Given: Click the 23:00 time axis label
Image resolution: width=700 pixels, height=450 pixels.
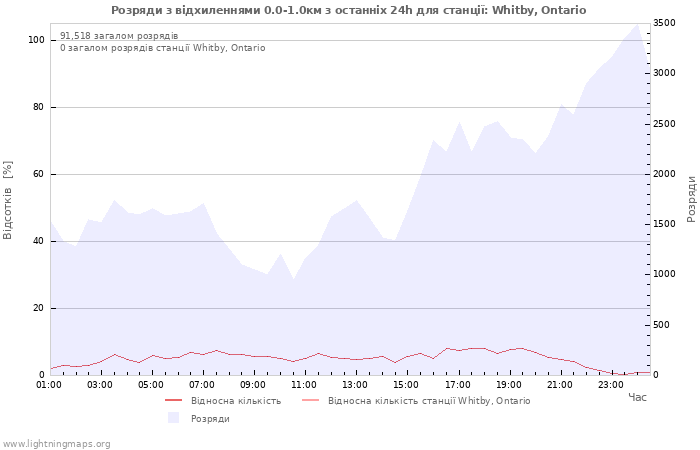Looking at the screenshot, I should (611, 385).
